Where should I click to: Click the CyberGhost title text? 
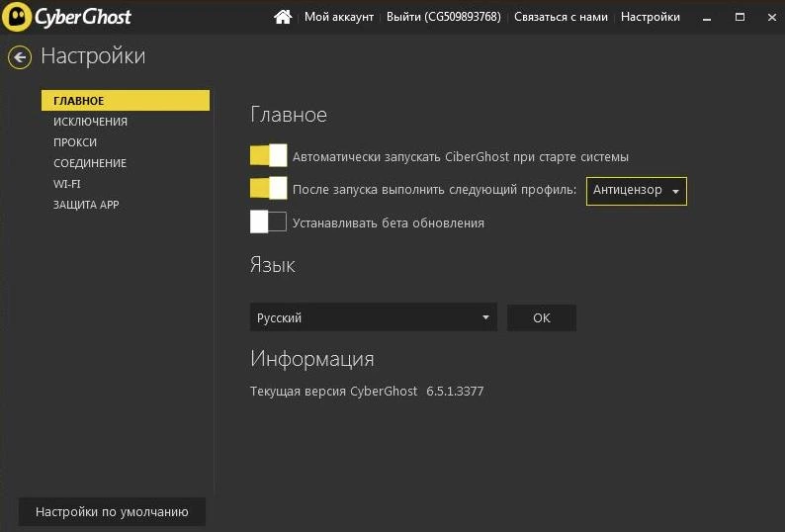click(83, 17)
